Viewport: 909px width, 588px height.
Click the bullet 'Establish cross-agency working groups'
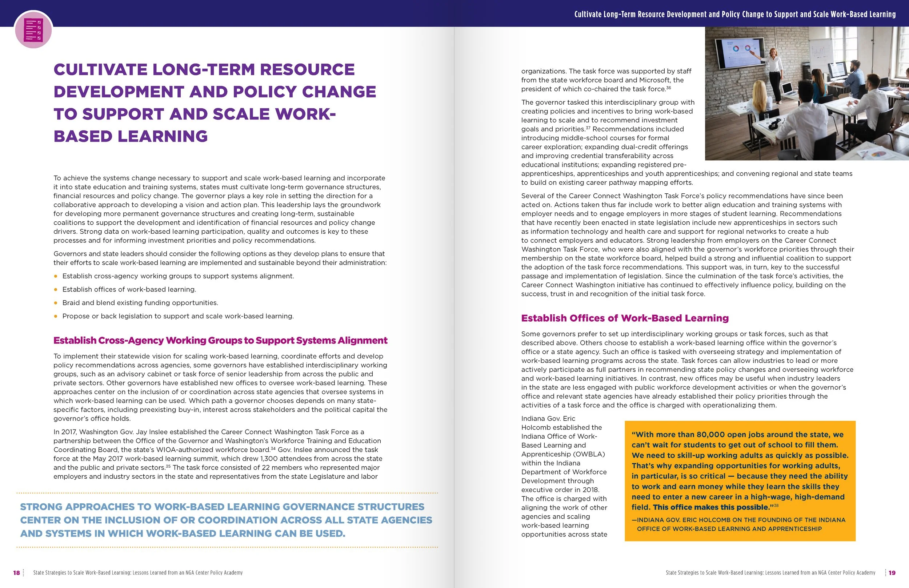[178, 276]
